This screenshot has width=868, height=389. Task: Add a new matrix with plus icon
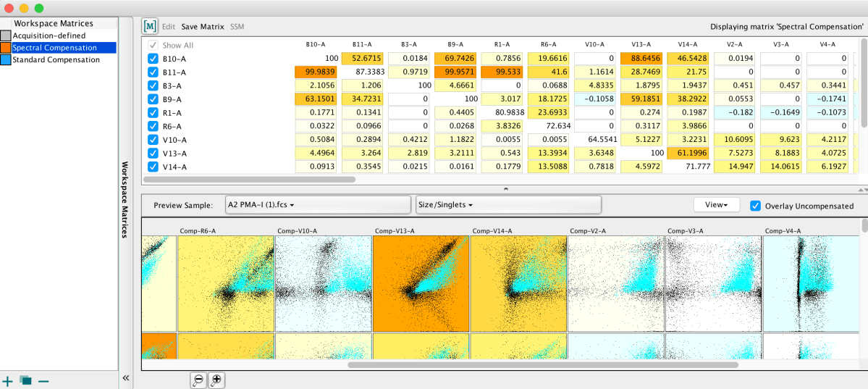tap(7, 381)
